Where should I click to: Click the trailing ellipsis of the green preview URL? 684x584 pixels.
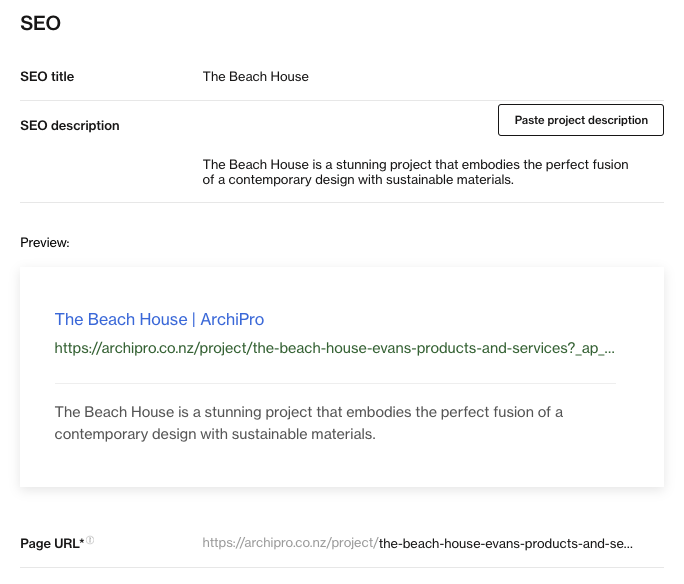pyautogui.click(x=609, y=351)
